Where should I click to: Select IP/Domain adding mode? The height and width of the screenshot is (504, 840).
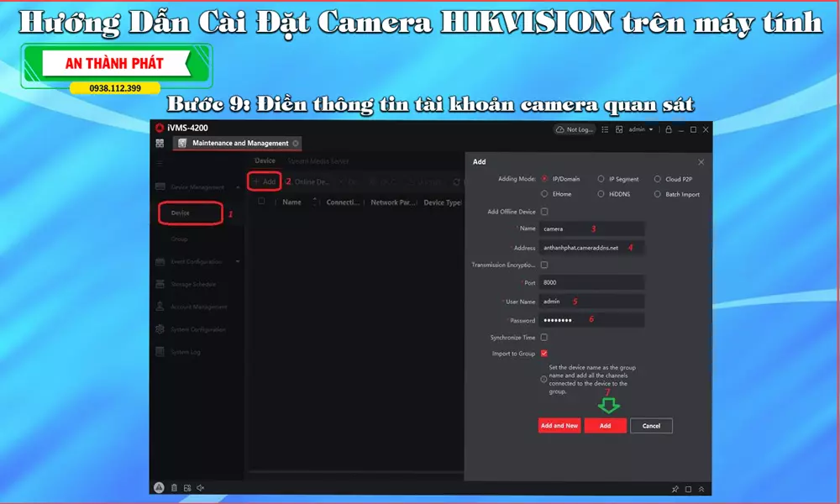[544, 179]
